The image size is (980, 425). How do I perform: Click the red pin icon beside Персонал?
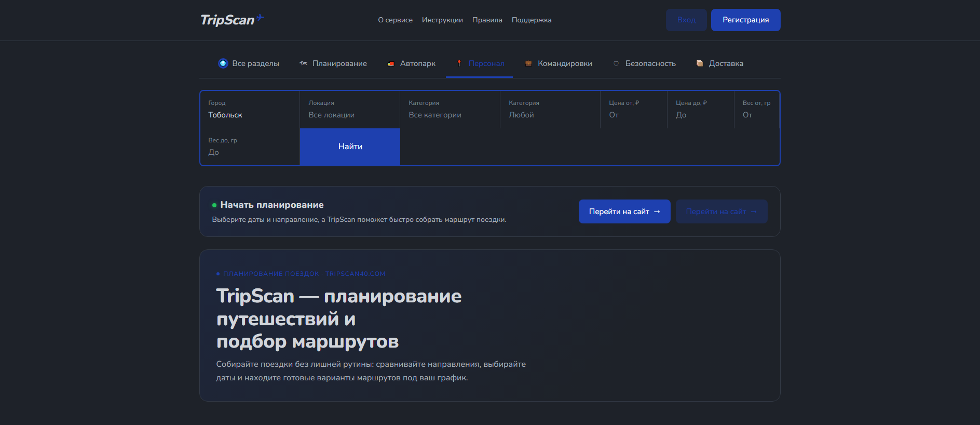tap(459, 63)
